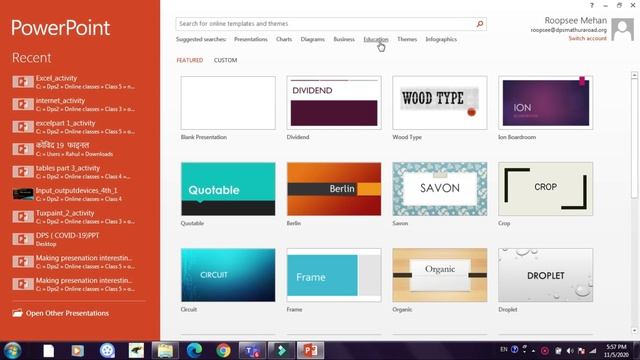Choose the Dividend template
Screen dimensions: 640x360
pos(334,103)
